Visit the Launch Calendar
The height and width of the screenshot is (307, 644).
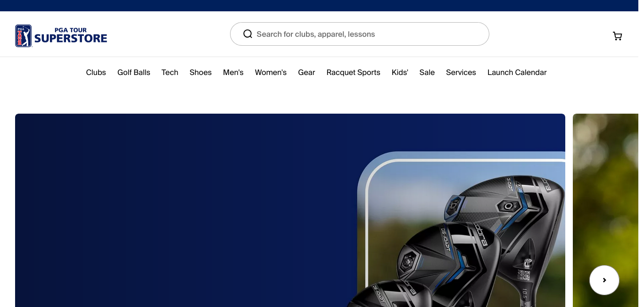[517, 72]
